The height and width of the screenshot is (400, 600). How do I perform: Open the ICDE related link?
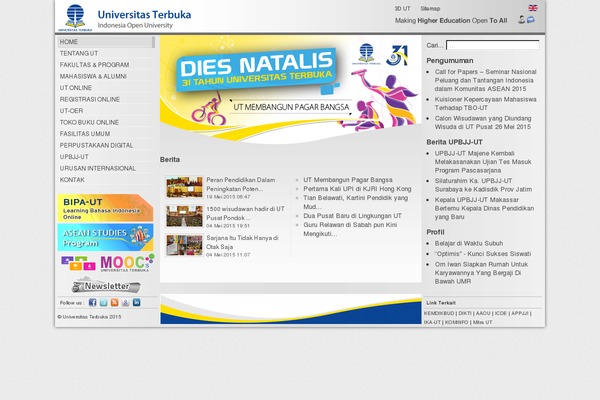pos(501,313)
